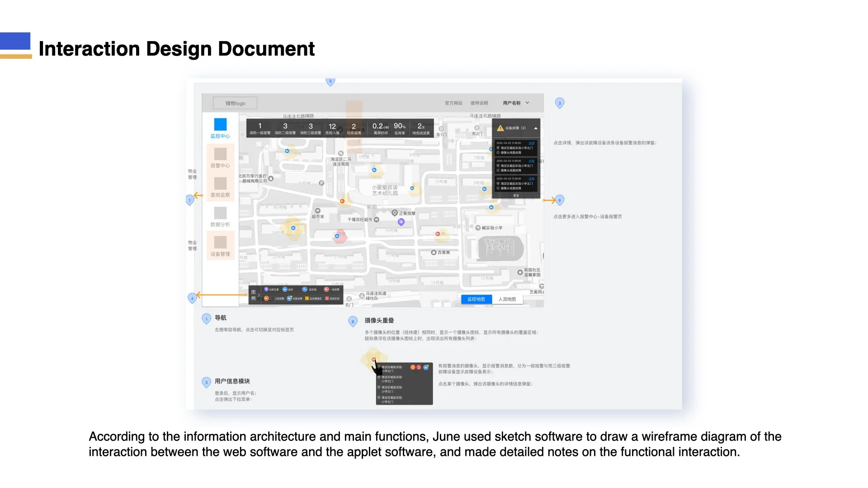Click the orange camera marker on map

click(x=342, y=201)
